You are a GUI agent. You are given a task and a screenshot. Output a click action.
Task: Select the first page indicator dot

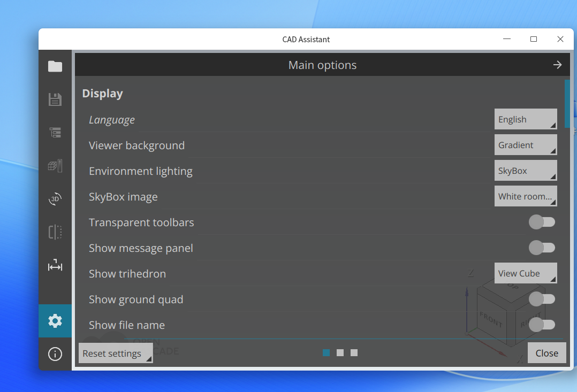pos(326,352)
